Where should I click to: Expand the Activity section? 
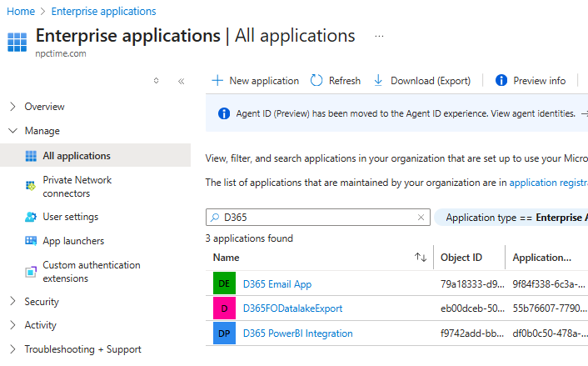click(x=12, y=325)
